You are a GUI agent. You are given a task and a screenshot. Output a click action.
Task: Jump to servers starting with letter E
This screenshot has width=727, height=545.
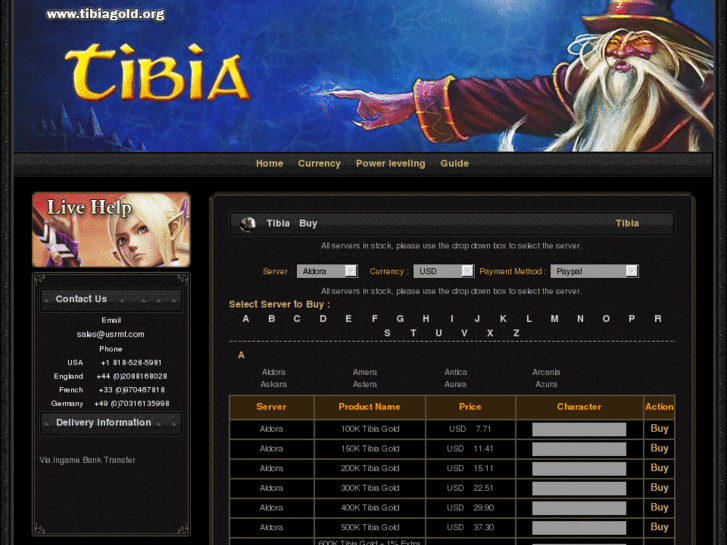pos(348,319)
